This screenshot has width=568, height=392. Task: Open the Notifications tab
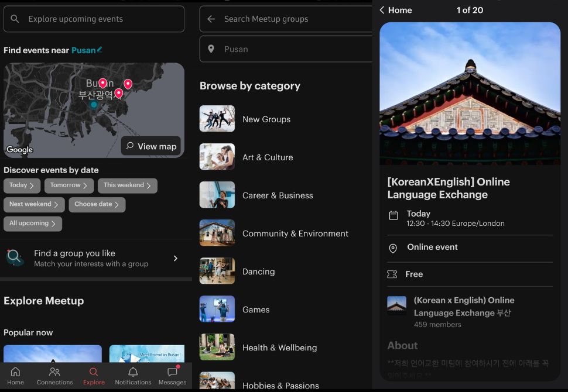coord(133,376)
